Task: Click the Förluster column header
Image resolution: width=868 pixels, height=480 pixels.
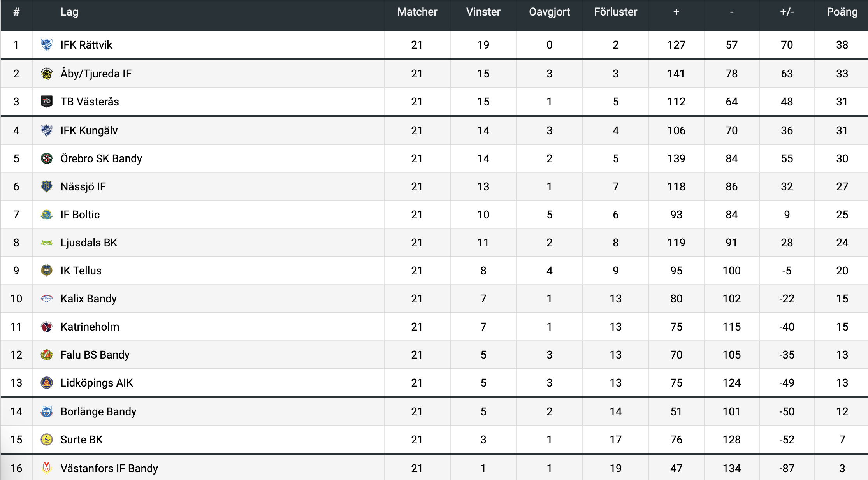Action: (x=615, y=12)
